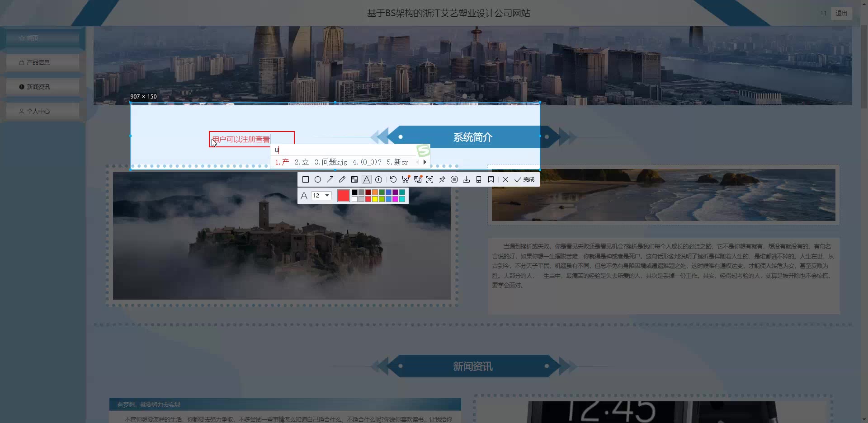
Task: Click the Sogou input method logo
Action: tap(423, 150)
